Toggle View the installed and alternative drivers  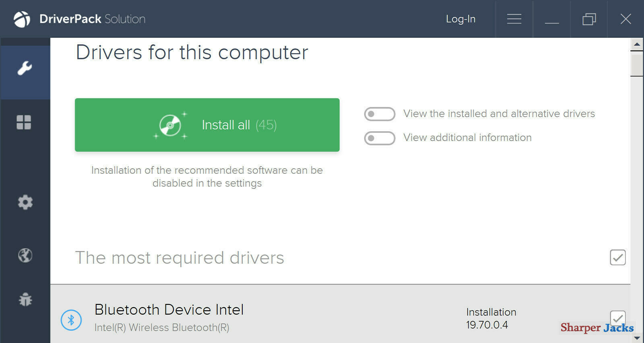click(380, 114)
